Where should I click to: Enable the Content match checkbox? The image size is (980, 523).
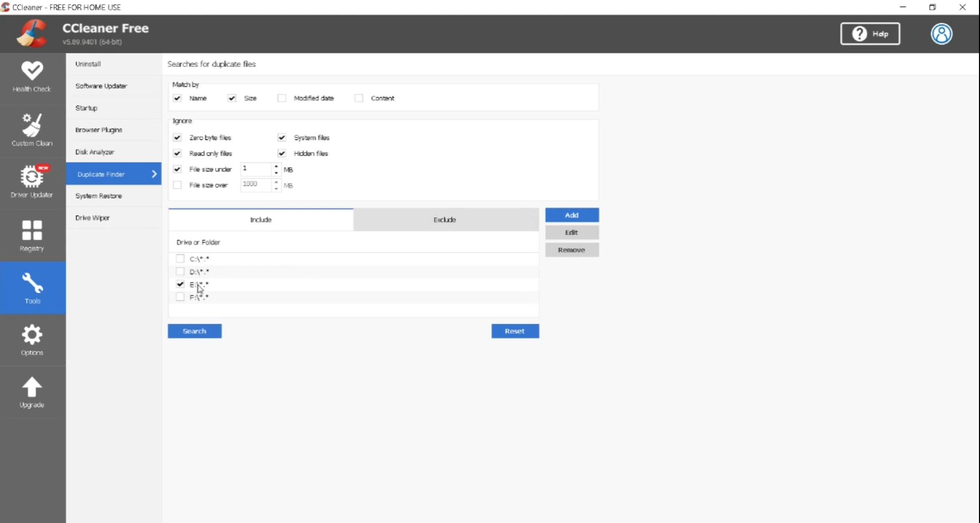tap(359, 98)
